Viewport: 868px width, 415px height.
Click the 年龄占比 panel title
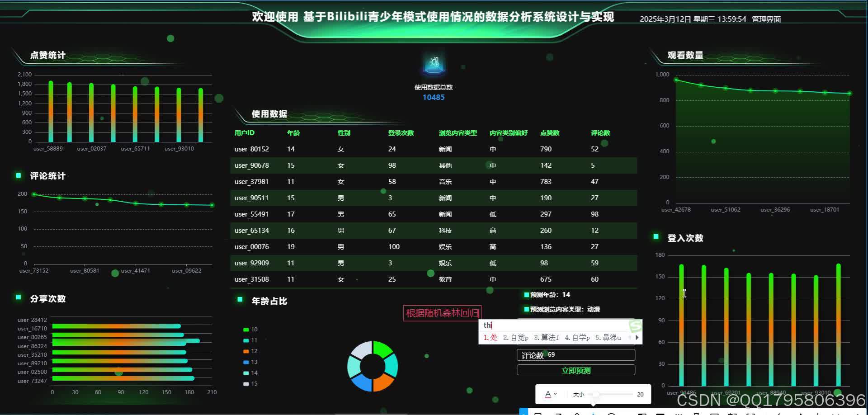(x=269, y=301)
